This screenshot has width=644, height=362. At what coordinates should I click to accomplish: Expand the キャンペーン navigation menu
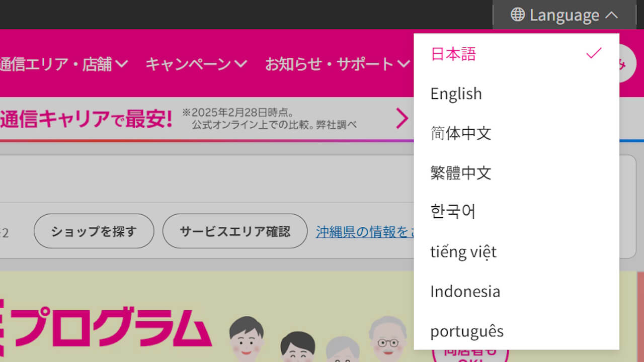[x=196, y=64]
